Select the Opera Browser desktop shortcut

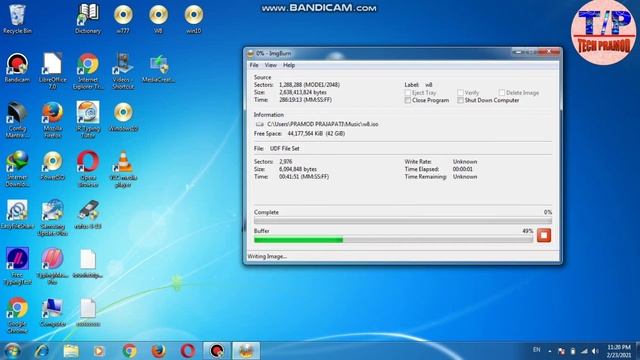(88, 169)
